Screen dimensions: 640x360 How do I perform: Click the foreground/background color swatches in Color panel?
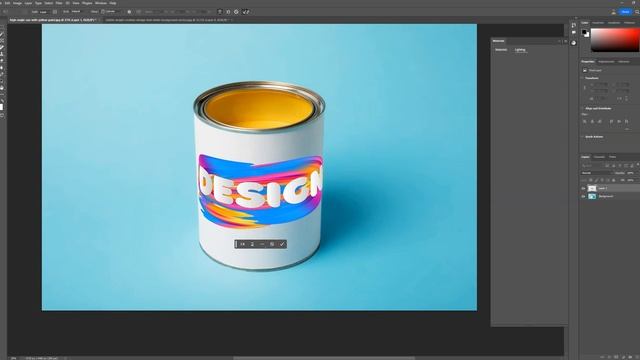coord(586,33)
